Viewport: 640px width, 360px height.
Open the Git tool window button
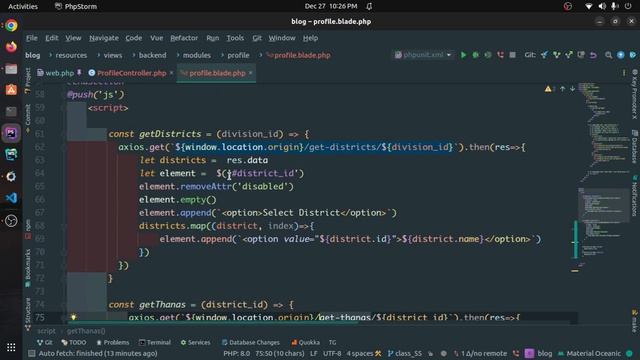point(44,342)
